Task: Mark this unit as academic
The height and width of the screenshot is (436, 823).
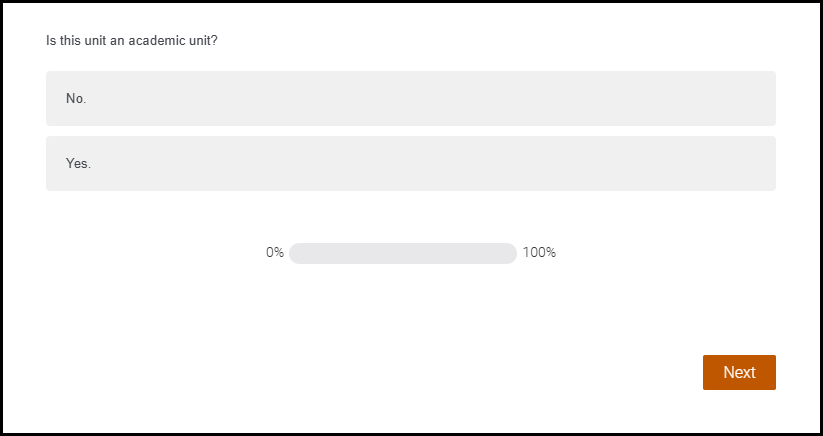Action: (x=410, y=163)
